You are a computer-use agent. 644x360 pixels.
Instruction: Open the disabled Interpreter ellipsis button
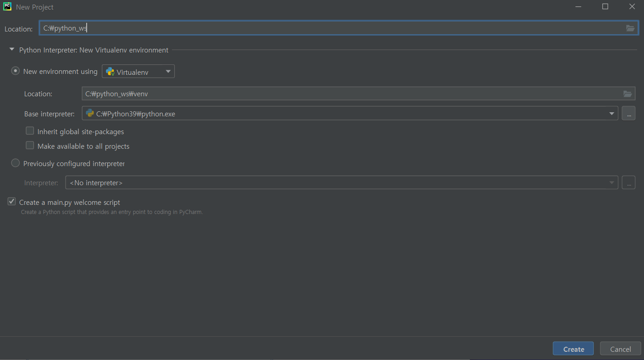pyautogui.click(x=628, y=183)
